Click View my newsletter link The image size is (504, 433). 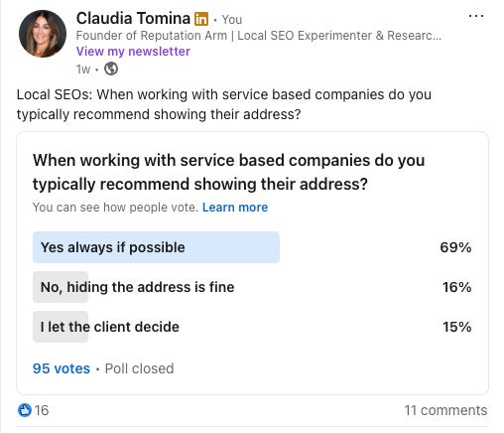click(x=133, y=52)
